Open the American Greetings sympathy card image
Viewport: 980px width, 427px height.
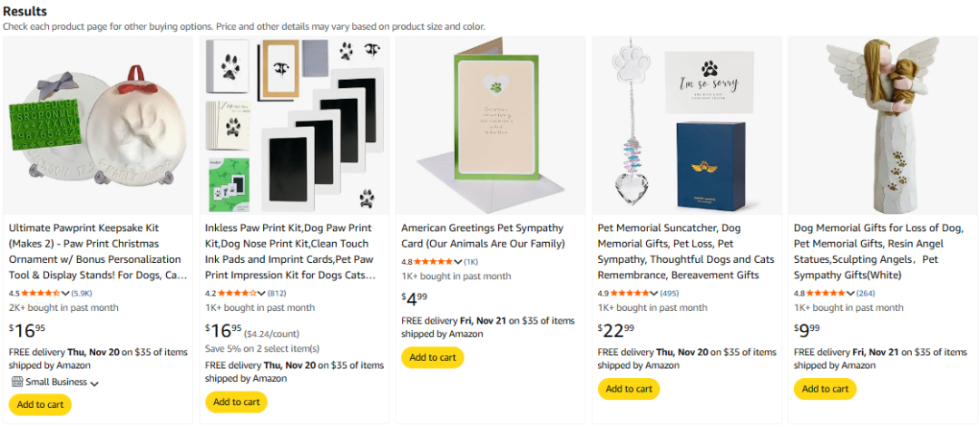pos(490,125)
